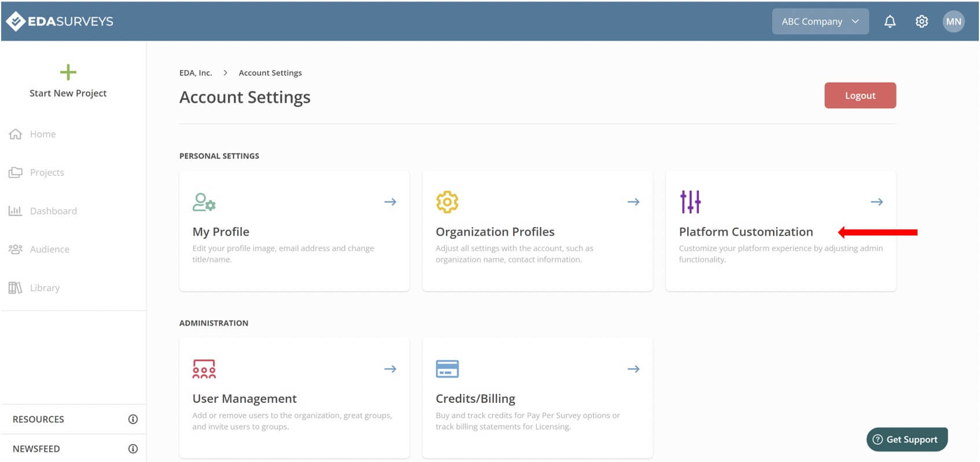
Task: Click 'Buy and track credits' description text
Action: [x=528, y=421]
